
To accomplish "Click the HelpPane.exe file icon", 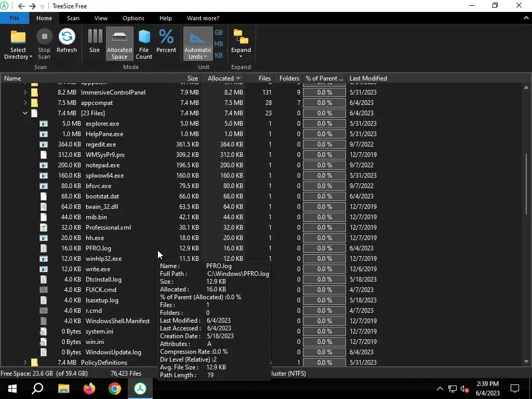I will point(44,134).
